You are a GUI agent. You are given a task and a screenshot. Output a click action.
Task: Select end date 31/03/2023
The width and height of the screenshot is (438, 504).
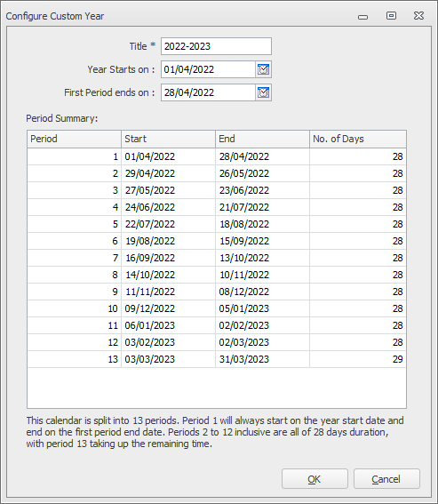[x=263, y=359]
